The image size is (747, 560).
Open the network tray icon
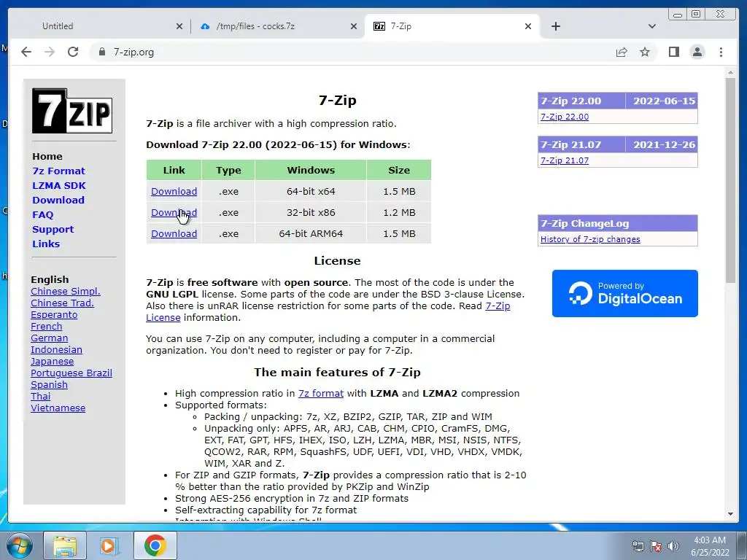pyautogui.click(x=638, y=545)
